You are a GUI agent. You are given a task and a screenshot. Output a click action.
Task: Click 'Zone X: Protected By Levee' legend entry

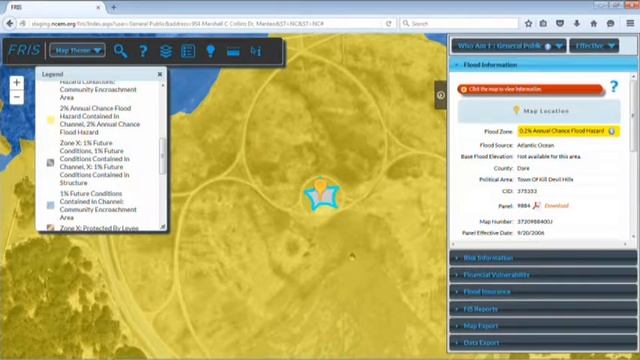point(99,228)
